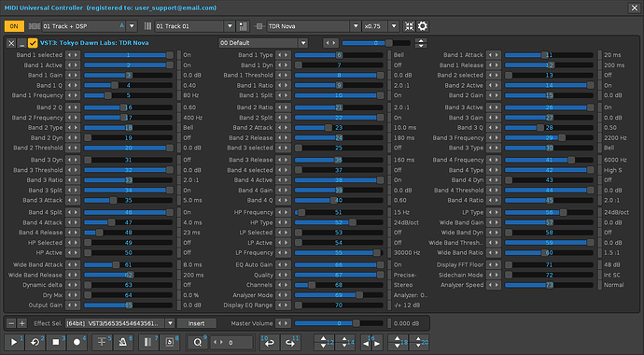The width and height of the screenshot is (644, 355).
Task: Click the left/right arrows numbered 16
Action: pos(371,342)
